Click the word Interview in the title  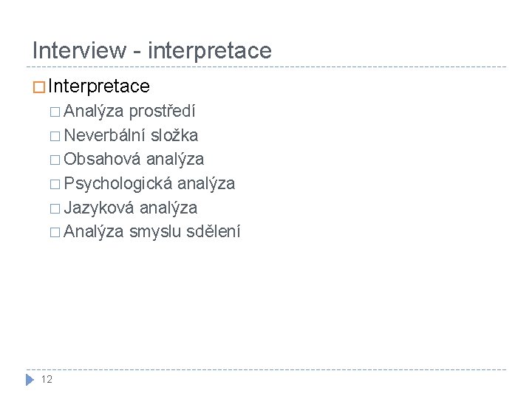pyautogui.click(x=80, y=50)
